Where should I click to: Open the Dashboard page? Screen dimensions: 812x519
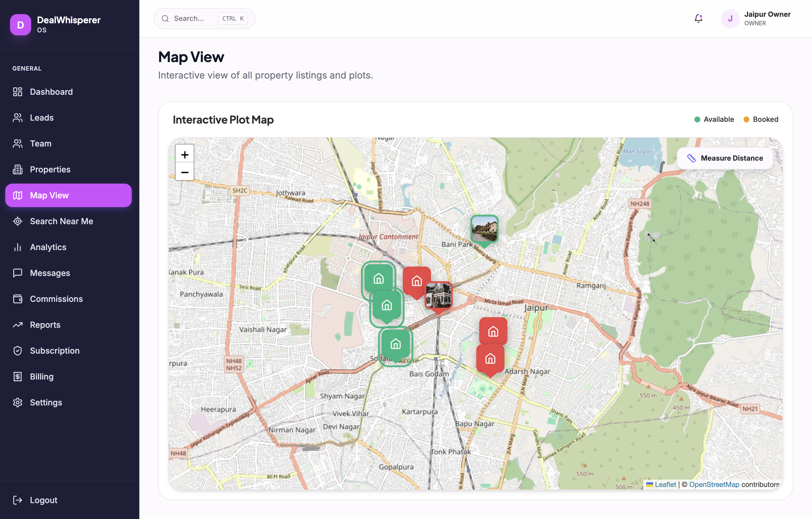(x=68, y=92)
